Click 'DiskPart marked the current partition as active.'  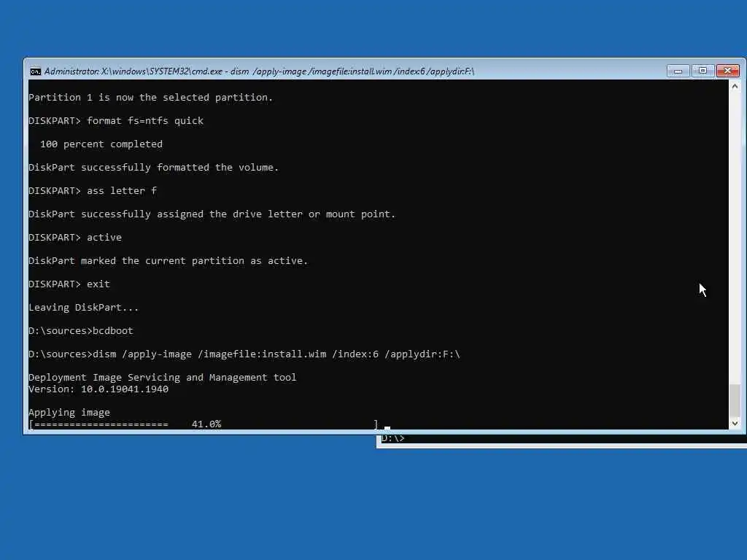click(169, 260)
